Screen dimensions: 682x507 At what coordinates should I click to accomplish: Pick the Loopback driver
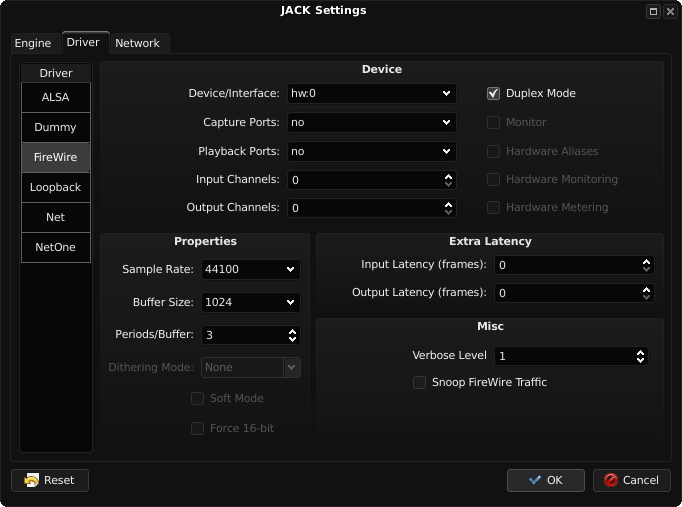tap(56, 187)
